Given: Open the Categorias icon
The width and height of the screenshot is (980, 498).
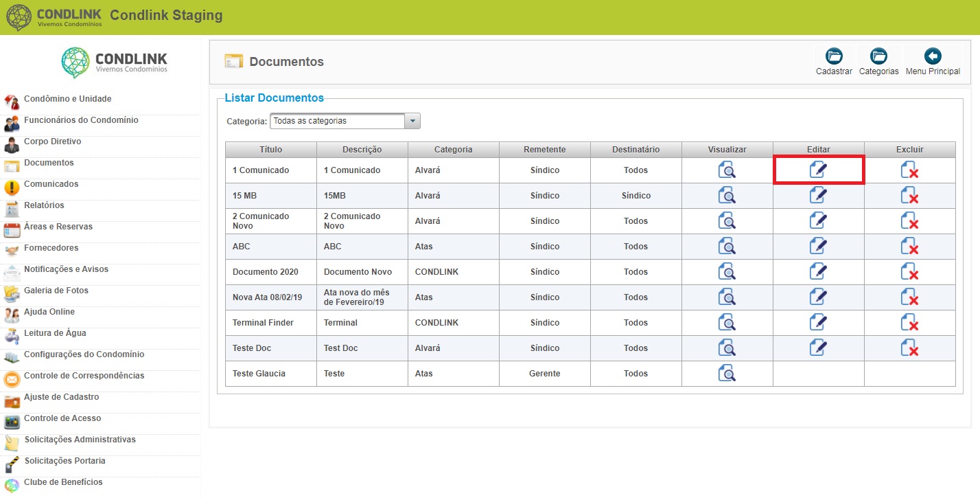Looking at the screenshot, I should tap(878, 56).
